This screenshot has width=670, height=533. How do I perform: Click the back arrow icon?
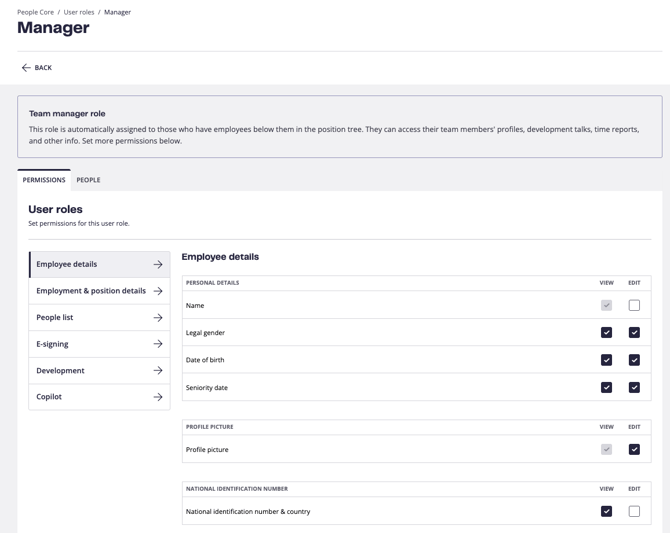(26, 68)
